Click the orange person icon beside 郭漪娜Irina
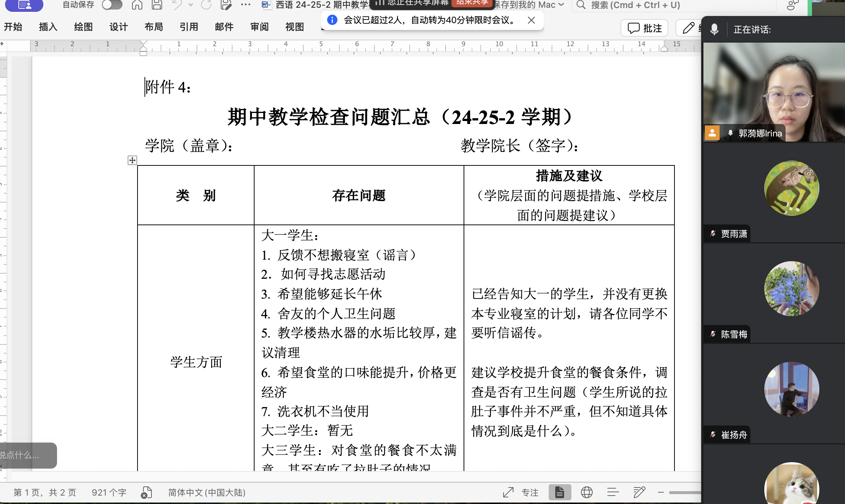The image size is (845, 504). click(712, 133)
